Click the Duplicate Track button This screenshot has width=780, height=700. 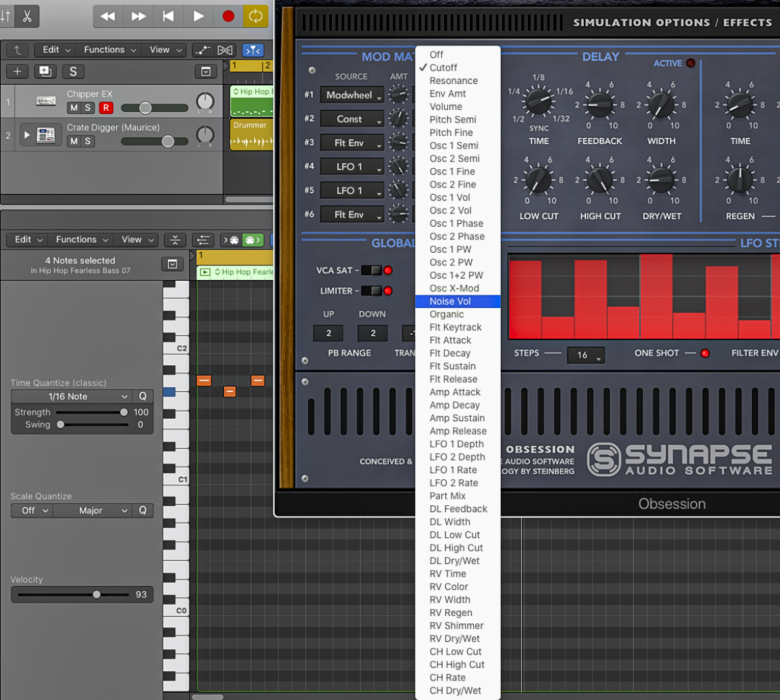click(x=45, y=71)
